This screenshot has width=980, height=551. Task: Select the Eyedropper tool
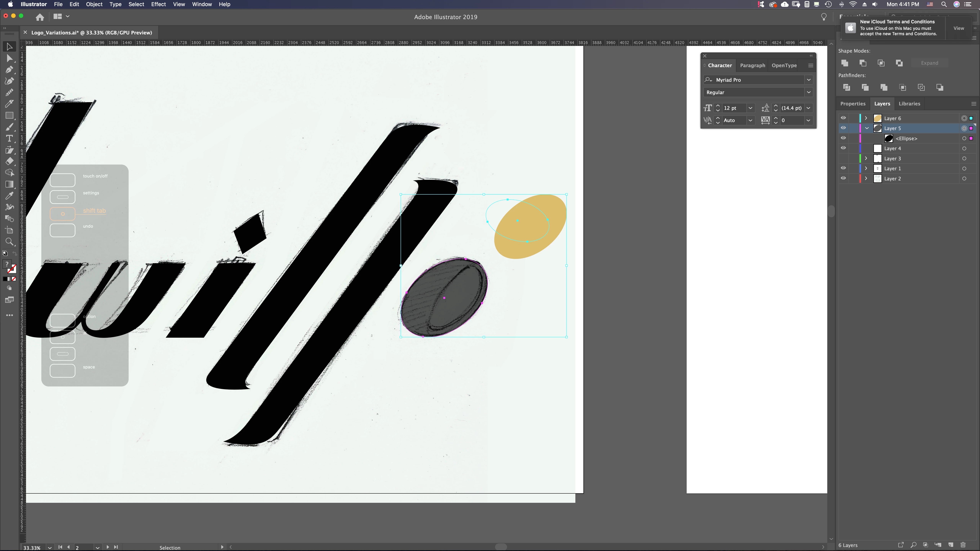tap(10, 196)
